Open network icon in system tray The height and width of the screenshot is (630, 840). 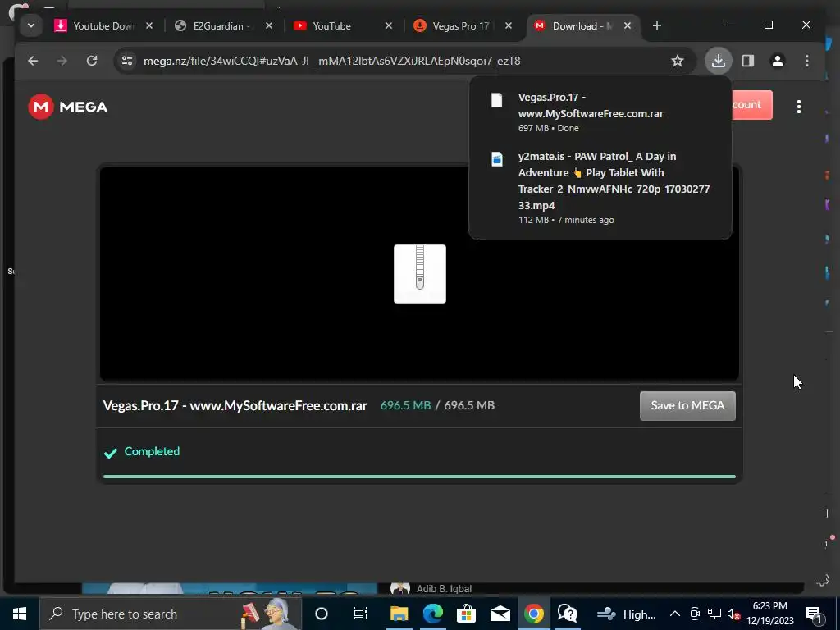coord(714,614)
